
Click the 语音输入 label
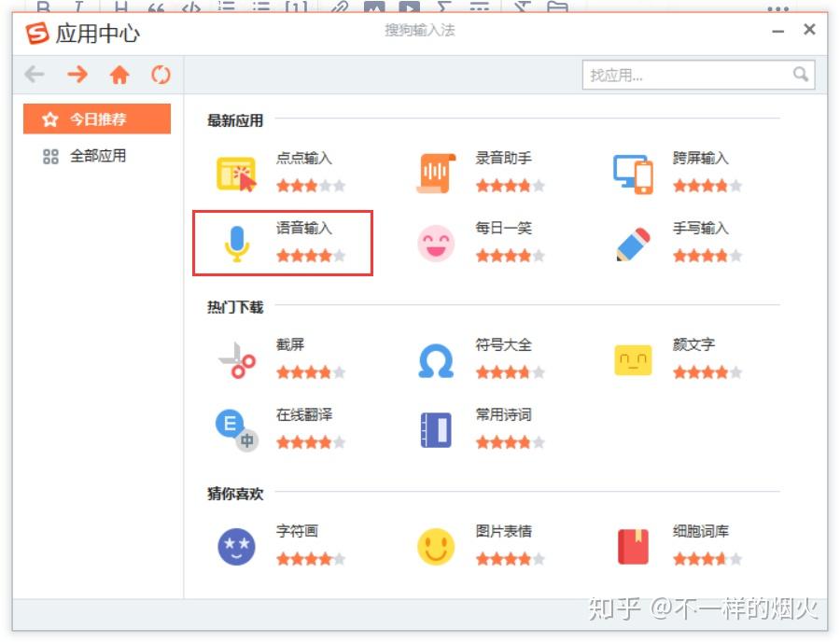303,229
